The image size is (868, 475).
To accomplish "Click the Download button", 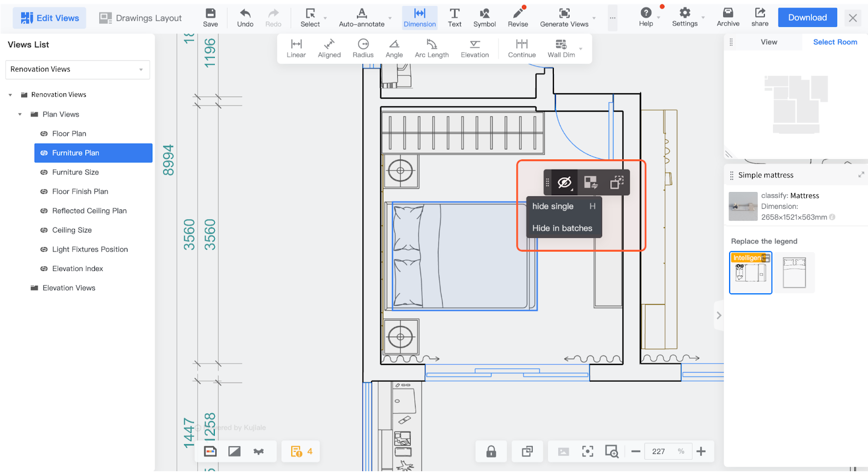I will 807,17.
